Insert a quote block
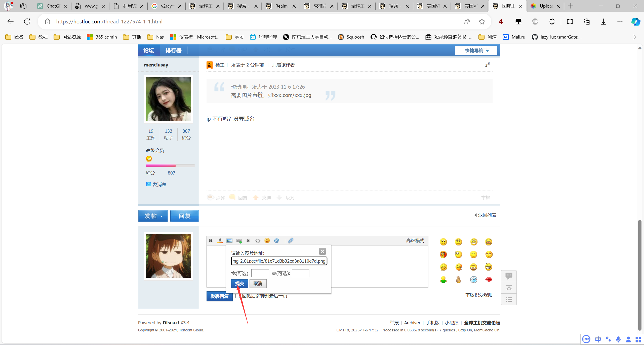The width and height of the screenshot is (644, 345). tap(248, 240)
